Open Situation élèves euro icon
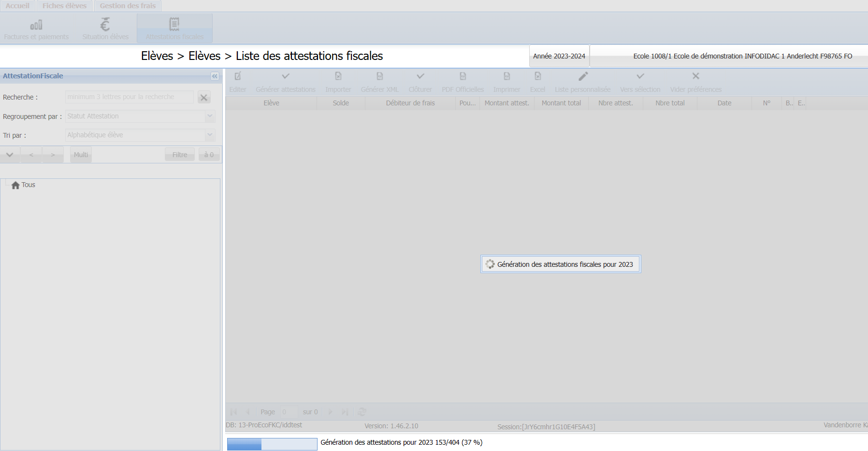868x451 pixels. click(105, 25)
